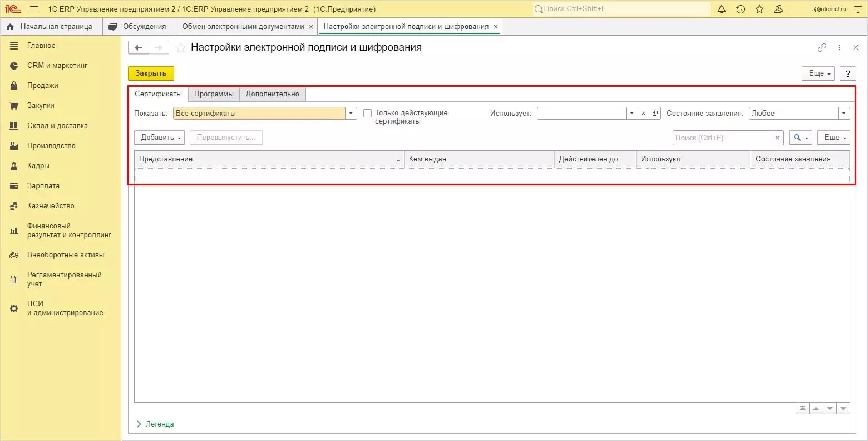
Task: Go back with the left arrow button
Action: tap(139, 48)
